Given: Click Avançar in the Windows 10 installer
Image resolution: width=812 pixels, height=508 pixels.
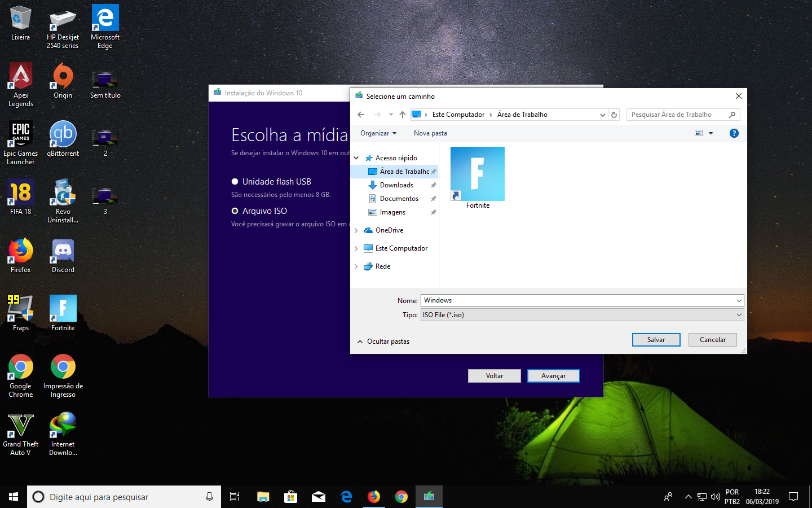Looking at the screenshot, I should [x=553, y=376].
